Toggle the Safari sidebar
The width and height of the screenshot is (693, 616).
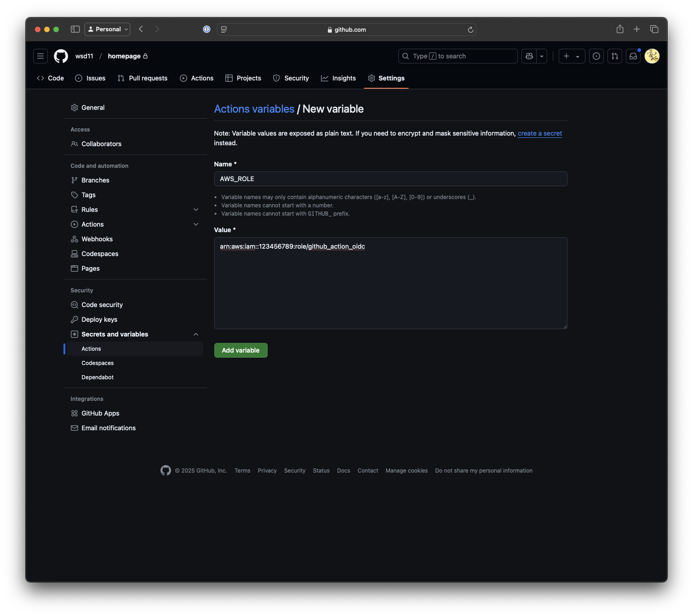click(x=75, y=29)
